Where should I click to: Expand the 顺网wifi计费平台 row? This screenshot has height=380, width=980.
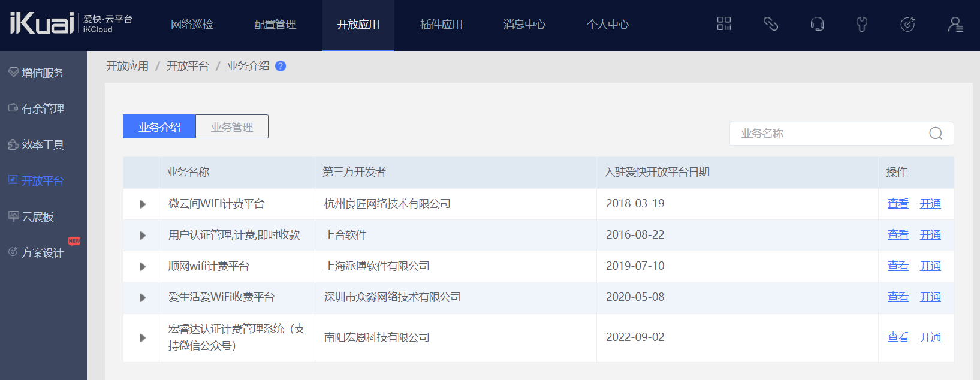coord(143,267)
